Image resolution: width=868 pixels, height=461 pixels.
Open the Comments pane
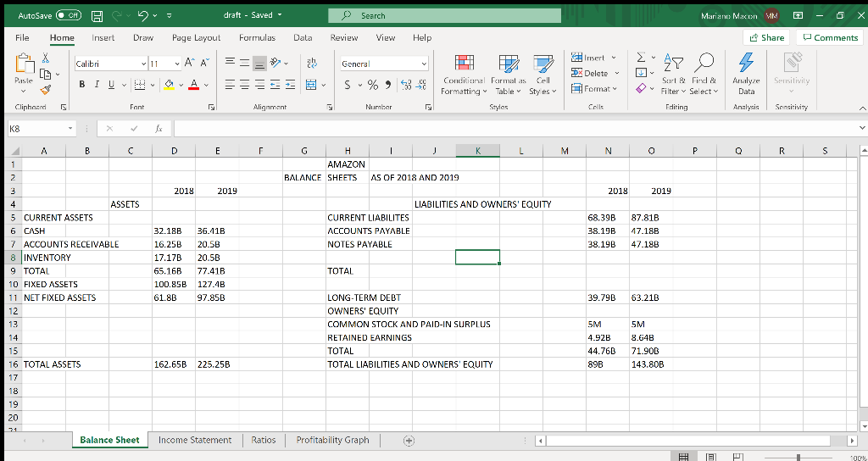coord(828,37)
